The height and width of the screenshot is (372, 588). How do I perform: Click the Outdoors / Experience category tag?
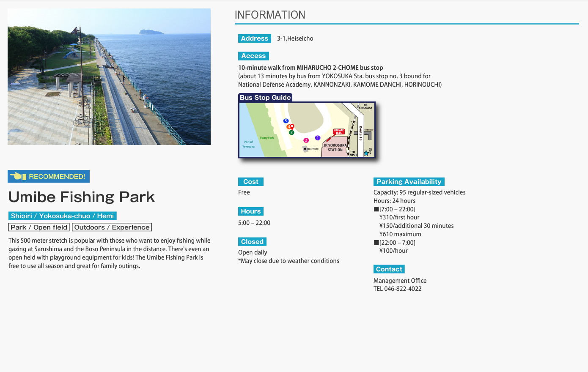(x=112, y=227)
